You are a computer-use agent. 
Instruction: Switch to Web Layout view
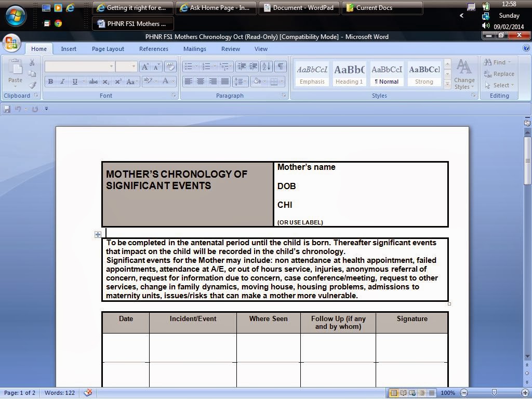413,393
